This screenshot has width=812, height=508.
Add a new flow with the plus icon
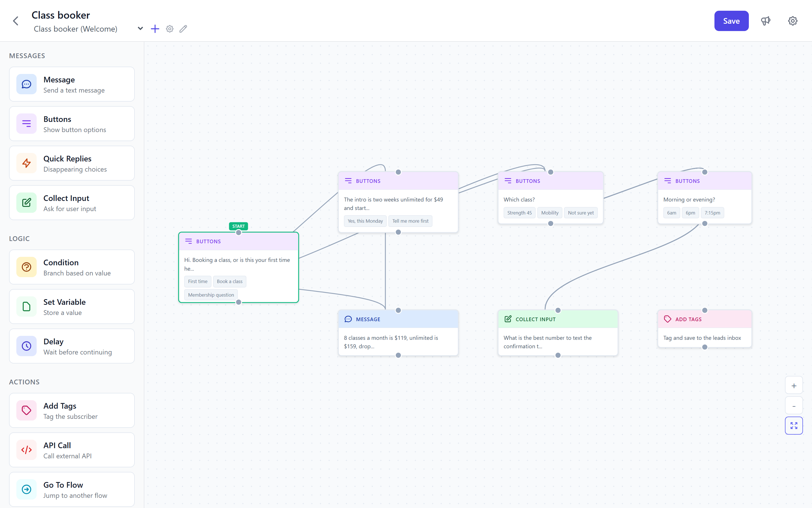155,29
